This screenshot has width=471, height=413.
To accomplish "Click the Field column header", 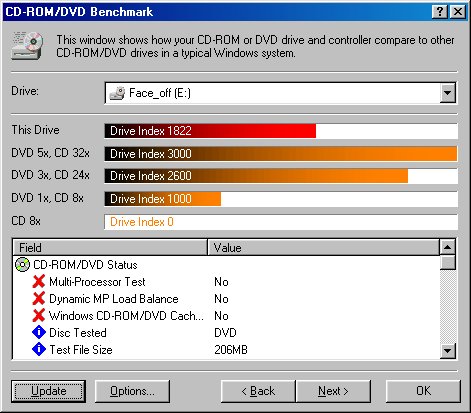I will [x=110, y=248].
